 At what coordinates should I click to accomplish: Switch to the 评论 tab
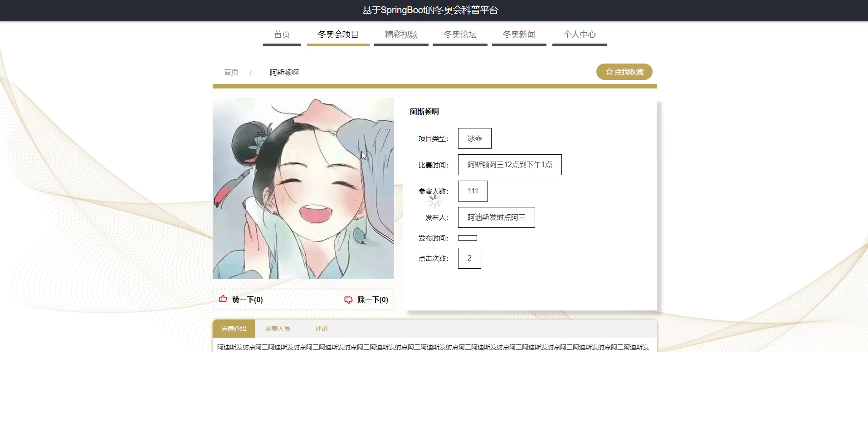[x=322, y=329]
